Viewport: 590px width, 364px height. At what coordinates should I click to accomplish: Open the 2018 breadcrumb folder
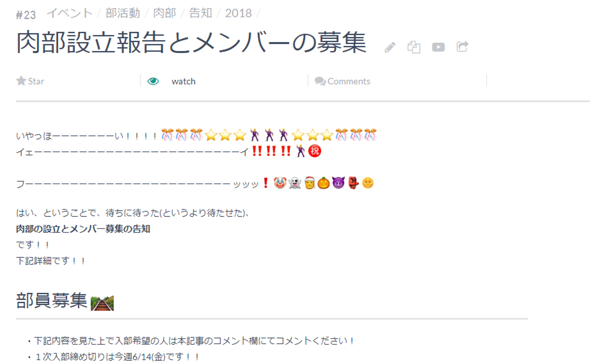[x=238, y=13]
